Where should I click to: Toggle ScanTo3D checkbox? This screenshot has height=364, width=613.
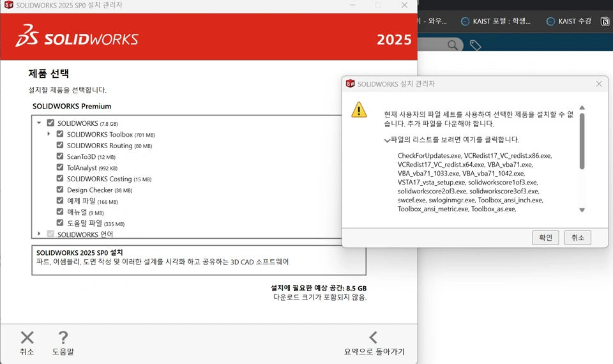[60, 156]
